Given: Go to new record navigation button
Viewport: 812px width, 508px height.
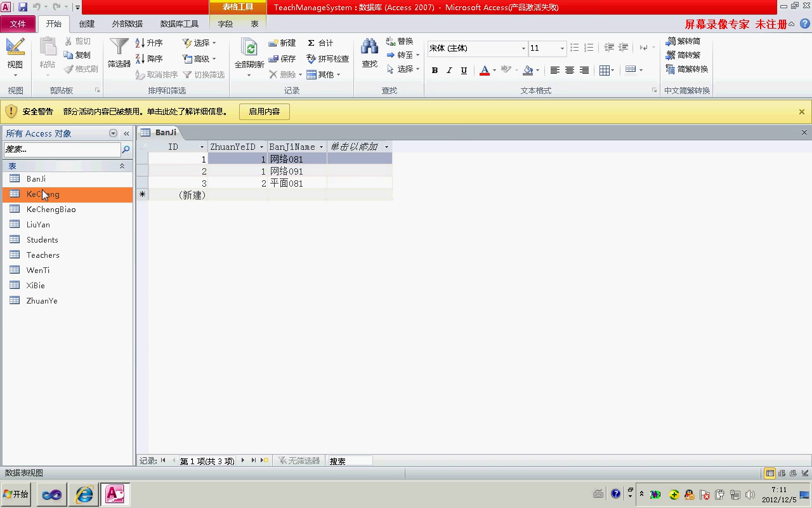Looking at the screenshot, I should pyautogui.click(x=265, y=461).
